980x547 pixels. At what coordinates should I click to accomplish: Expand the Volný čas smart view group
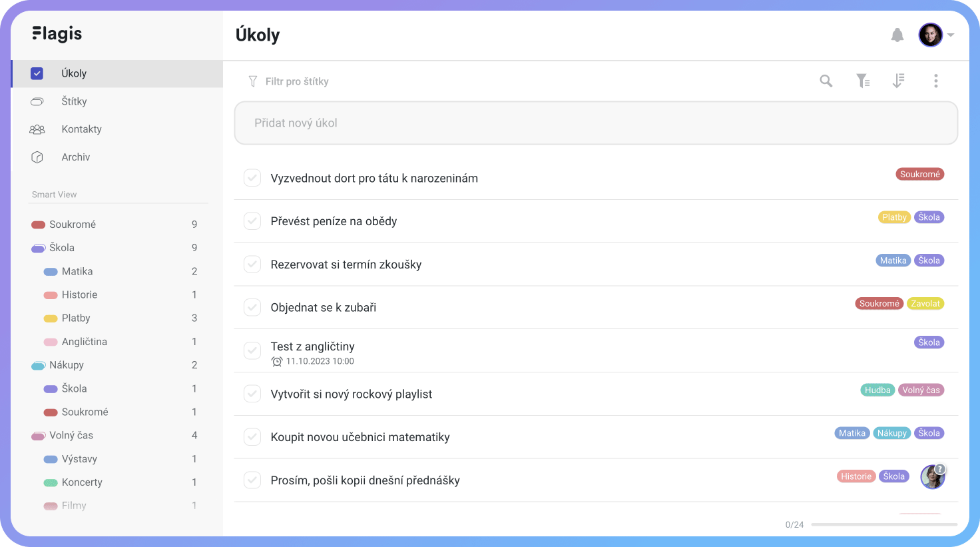38,436
